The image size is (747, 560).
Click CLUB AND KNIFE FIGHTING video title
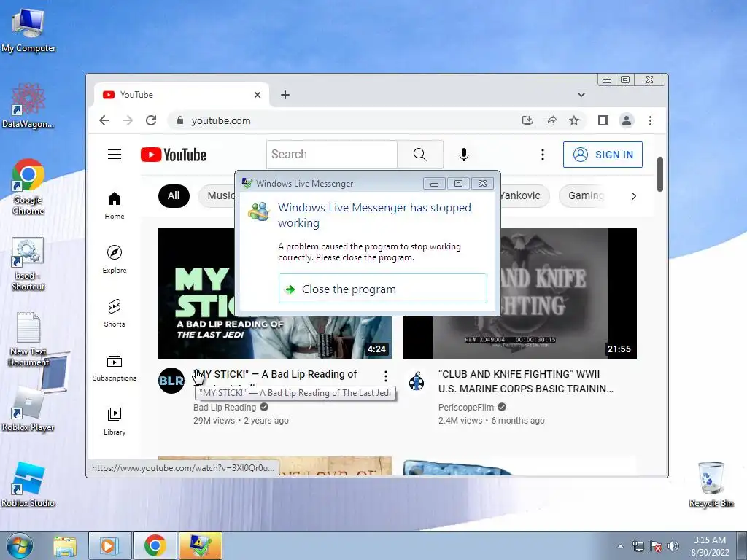coord(526,381)
